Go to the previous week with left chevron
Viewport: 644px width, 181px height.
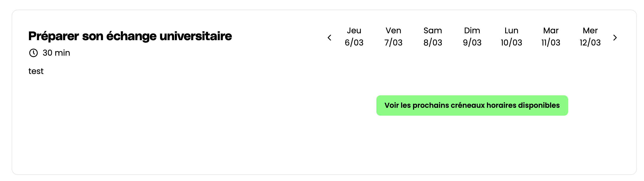[x=329, y=38]
